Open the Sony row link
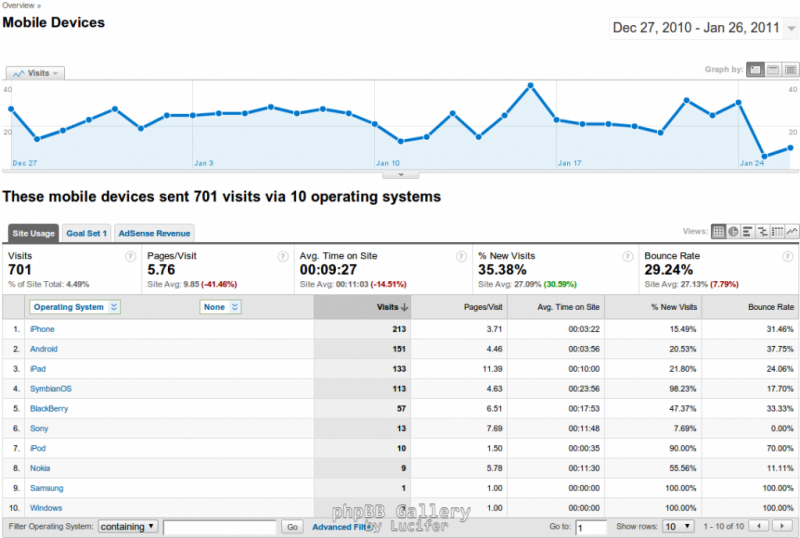Image resolution: width=800 pixels, height=538 pixels. (39, 429)
